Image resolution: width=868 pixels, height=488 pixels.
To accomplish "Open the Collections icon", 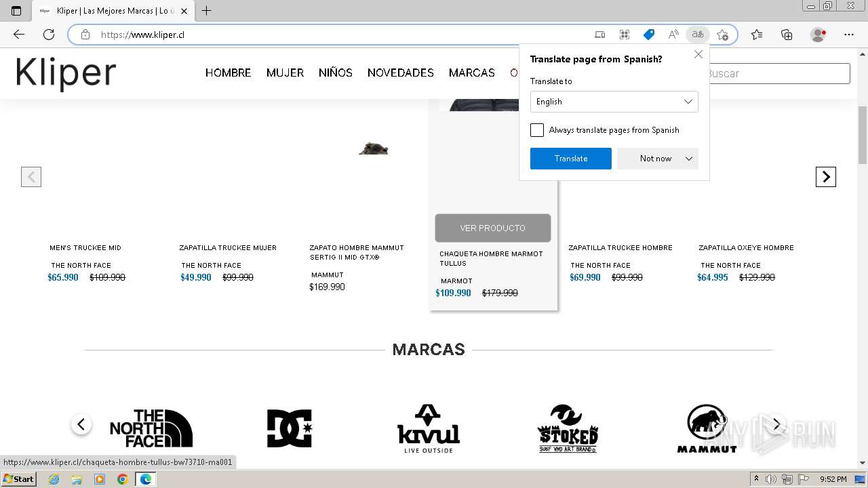I will pyautogui.click(x=787, y=35).
